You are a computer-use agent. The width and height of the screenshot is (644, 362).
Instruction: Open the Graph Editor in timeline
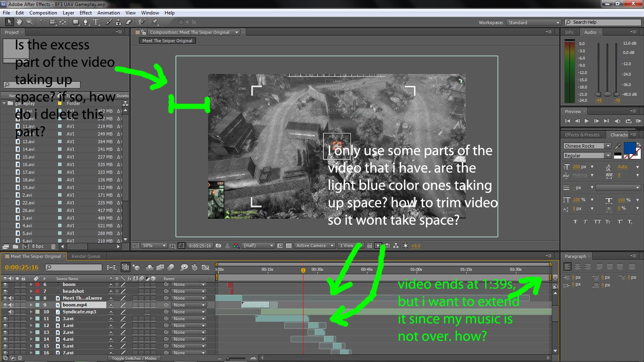[205, 267]
